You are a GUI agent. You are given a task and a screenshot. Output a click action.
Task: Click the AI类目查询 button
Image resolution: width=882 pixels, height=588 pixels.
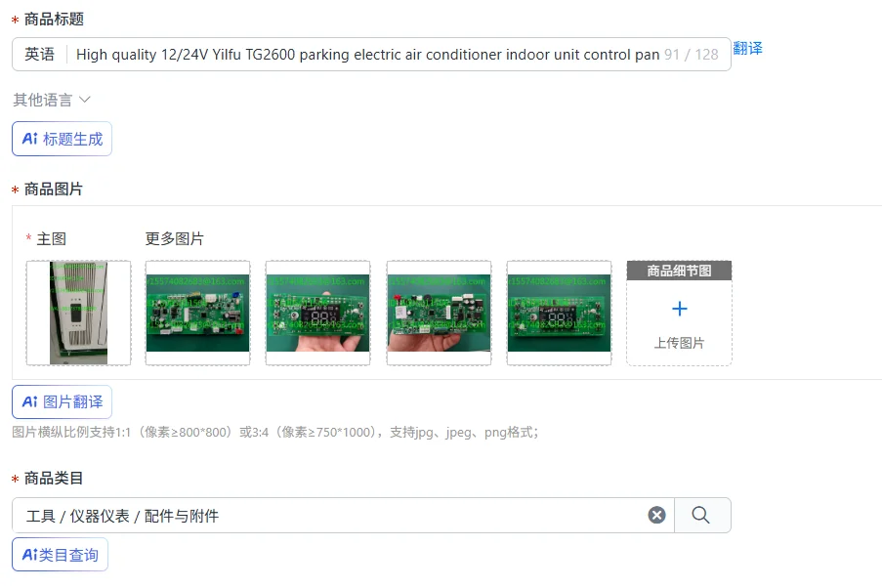(60, 555)
